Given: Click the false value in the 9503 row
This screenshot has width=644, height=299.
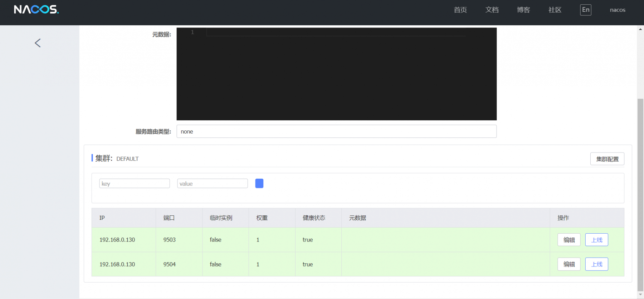Looking at the screenshot, I should (x=215, y=240).
